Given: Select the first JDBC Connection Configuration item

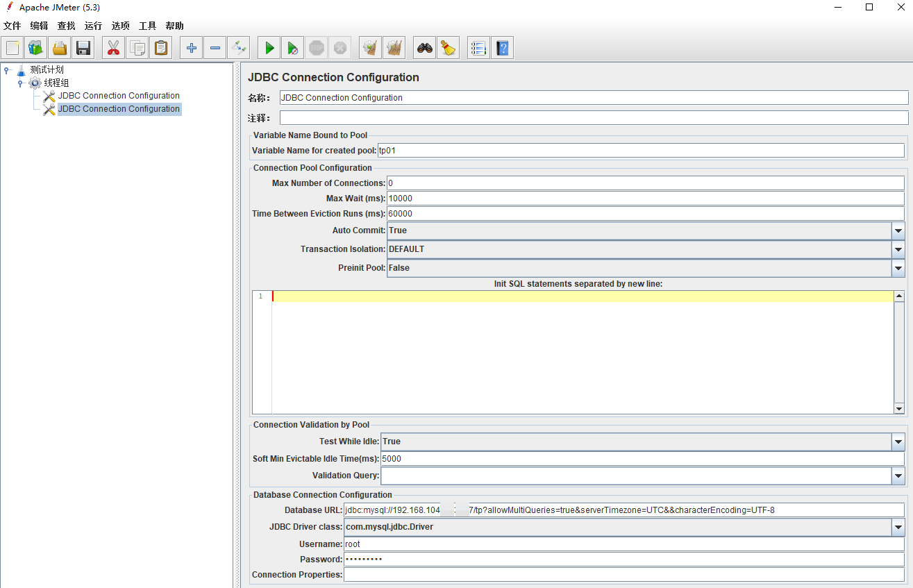Looking at the screenshot, I should point(118,96).
